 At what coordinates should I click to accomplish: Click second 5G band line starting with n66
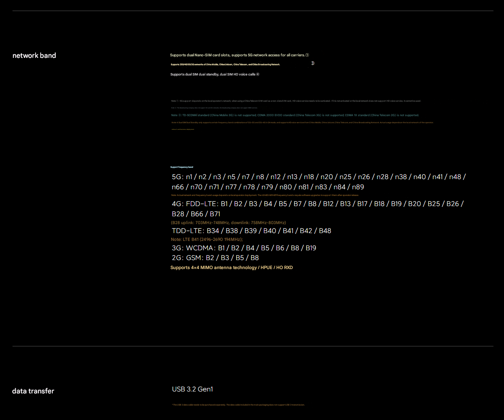pos(267,187)
